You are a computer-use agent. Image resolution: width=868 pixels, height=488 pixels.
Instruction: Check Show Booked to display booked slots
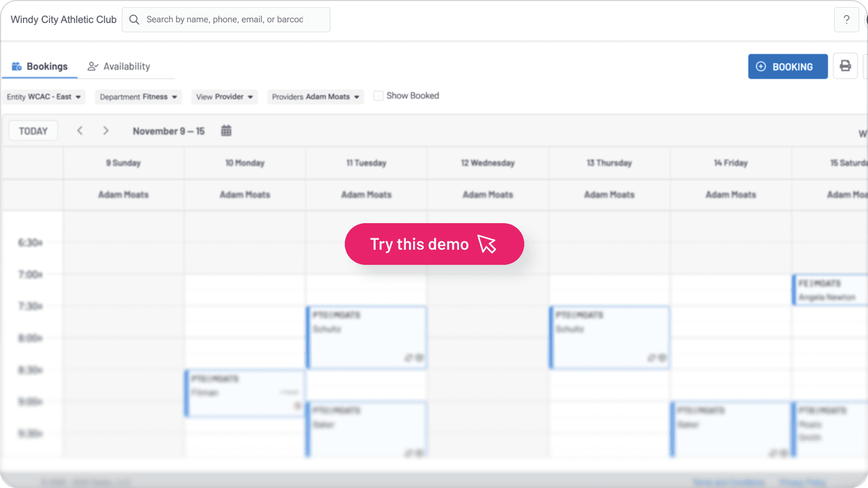(378, 95)
